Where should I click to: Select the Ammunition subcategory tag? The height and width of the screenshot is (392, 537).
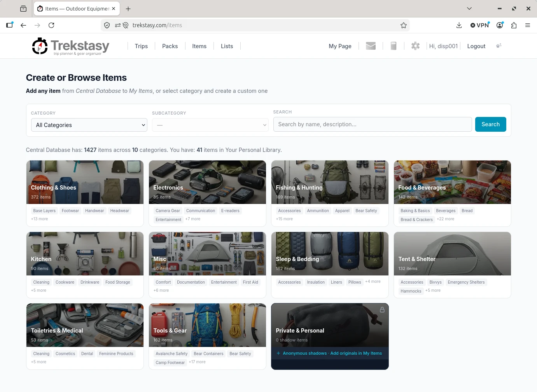coord(318,211)
